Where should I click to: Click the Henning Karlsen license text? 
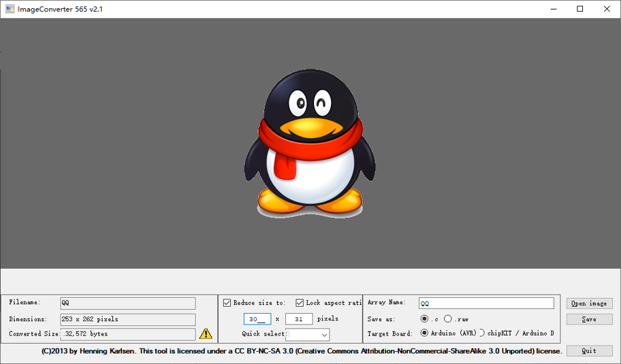302,351
